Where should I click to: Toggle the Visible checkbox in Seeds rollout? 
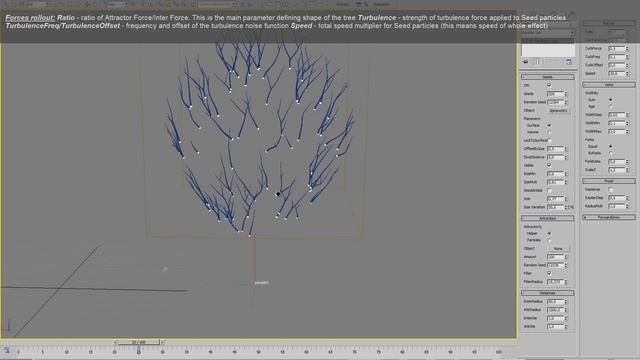point(549,165)
